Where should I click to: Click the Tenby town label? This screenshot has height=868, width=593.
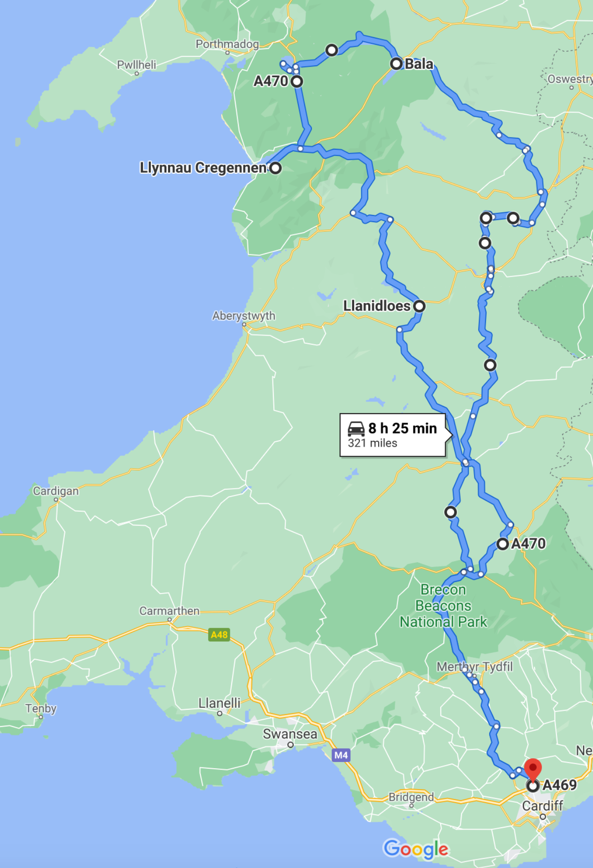coord(41,708)
